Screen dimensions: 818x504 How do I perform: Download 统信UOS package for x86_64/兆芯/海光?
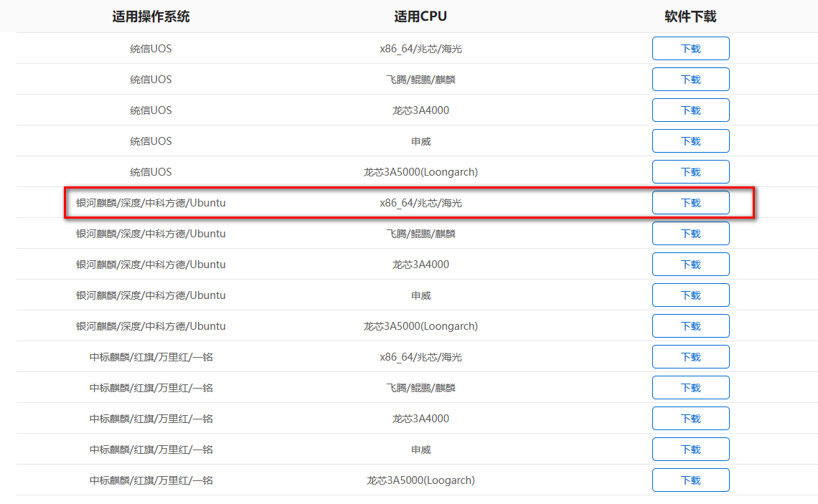[691, 49]
